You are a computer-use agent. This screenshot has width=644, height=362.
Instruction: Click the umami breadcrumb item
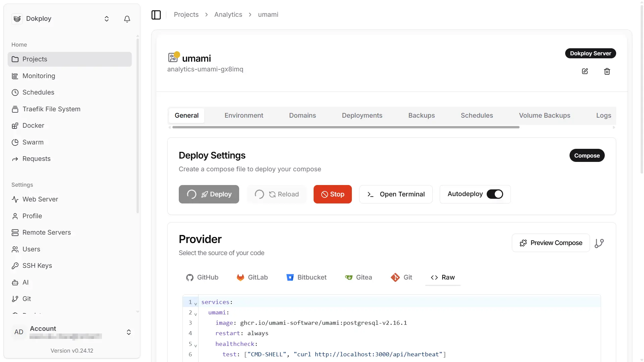pyautogui.click(x=268, y=14)
